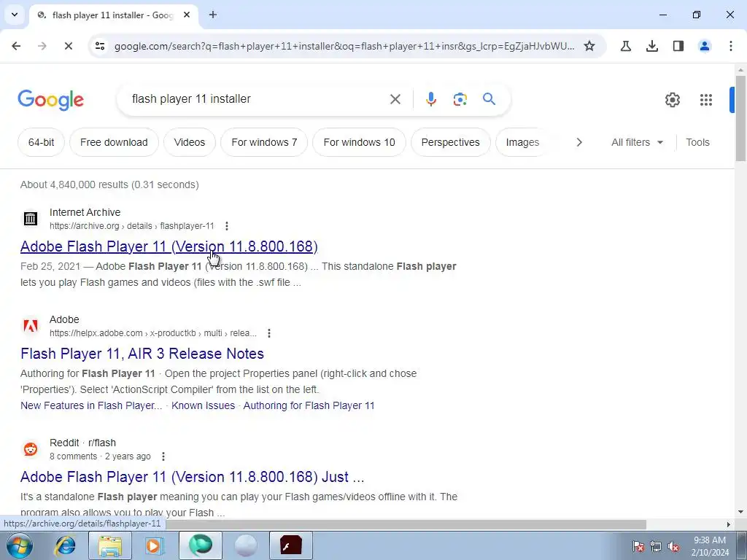
Task: Open the Chrome downloads icon
Action: click(651, 46)
